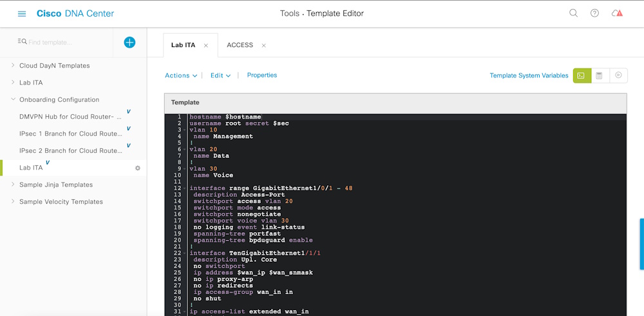Fold the vlan 30 block at line 9
Screen dimensions: 644x316
185,169
